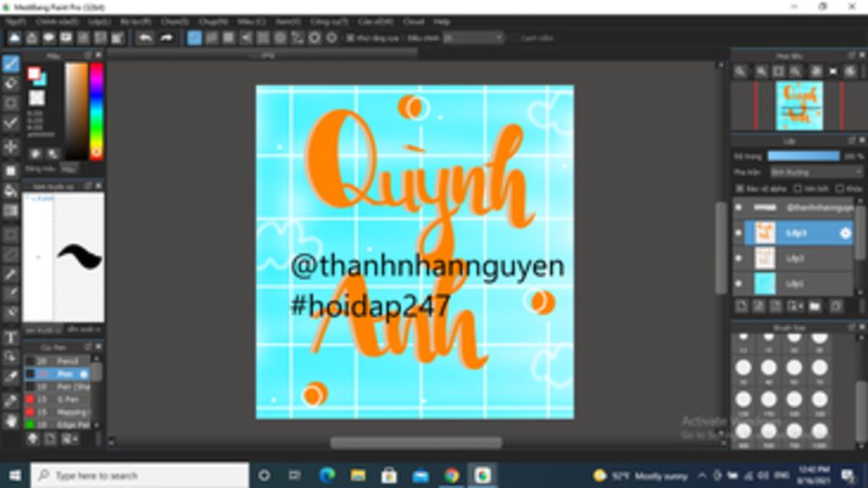Click the folder icon under layers list
Image resolution: width=868 pixels, height=488 pixels.
tap(815, 306)
